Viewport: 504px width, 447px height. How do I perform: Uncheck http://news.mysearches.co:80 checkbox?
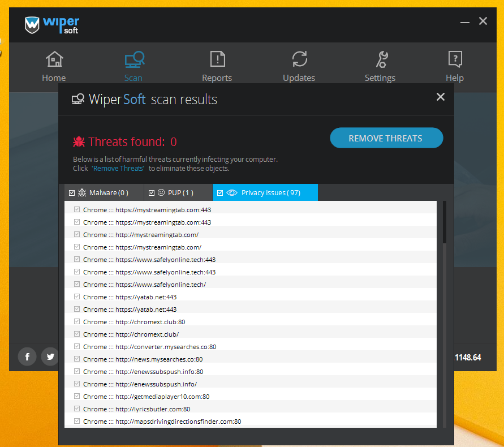(77, 359)
